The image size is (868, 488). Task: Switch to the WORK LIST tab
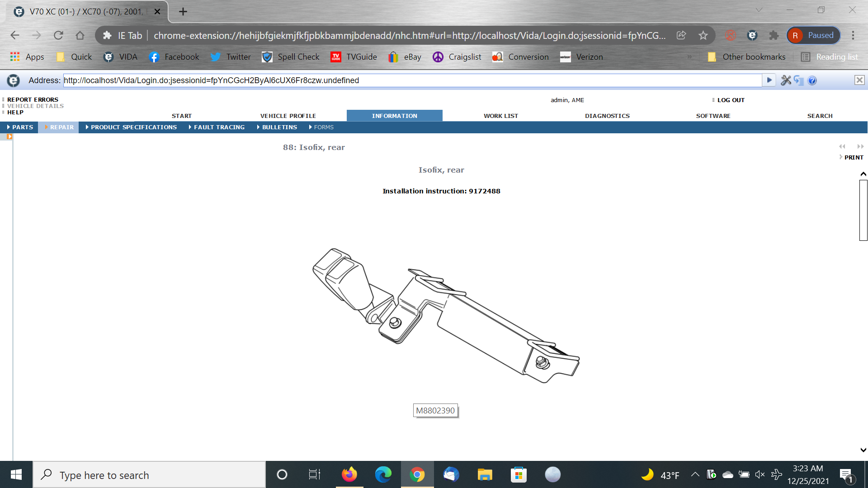pyautogui.click(x=500, y=116)
